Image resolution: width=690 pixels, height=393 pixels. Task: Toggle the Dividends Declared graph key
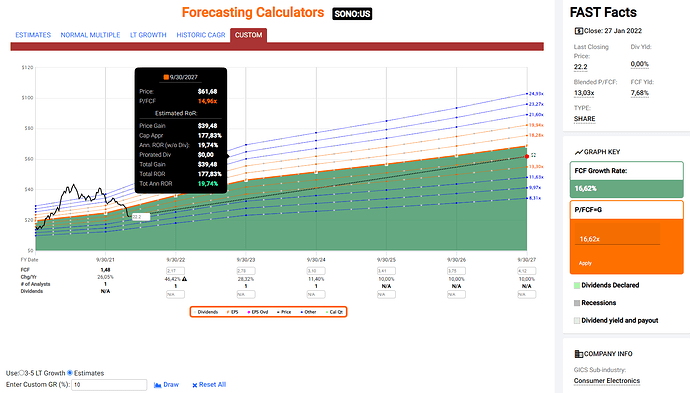tap(577, 285)
